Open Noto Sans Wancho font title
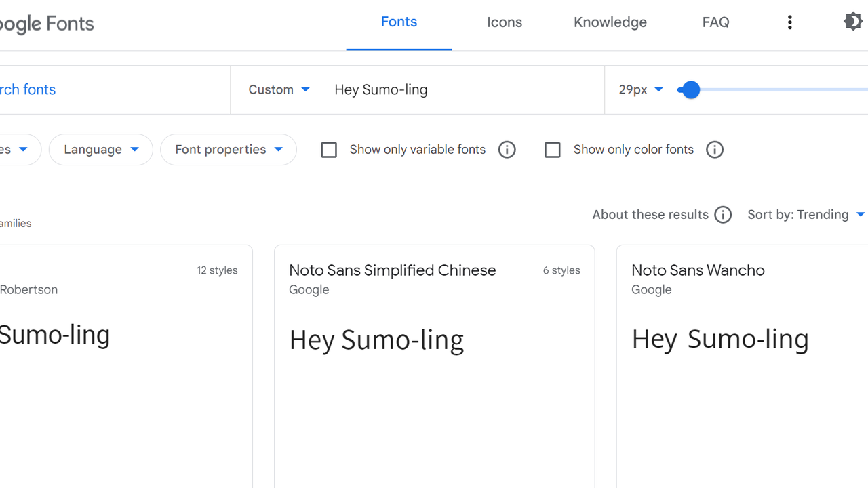Image resolution: width=868 pixels, height=488 pixels. click(x=698, y=270)
